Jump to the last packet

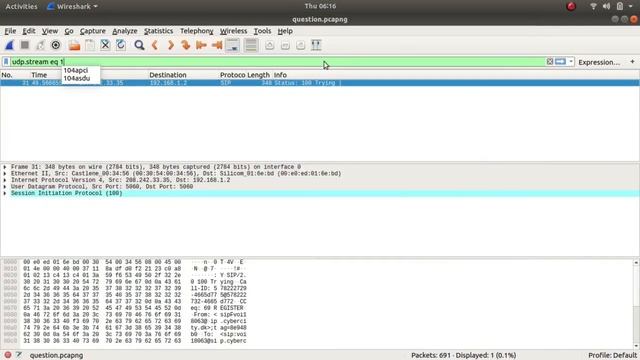217,45
